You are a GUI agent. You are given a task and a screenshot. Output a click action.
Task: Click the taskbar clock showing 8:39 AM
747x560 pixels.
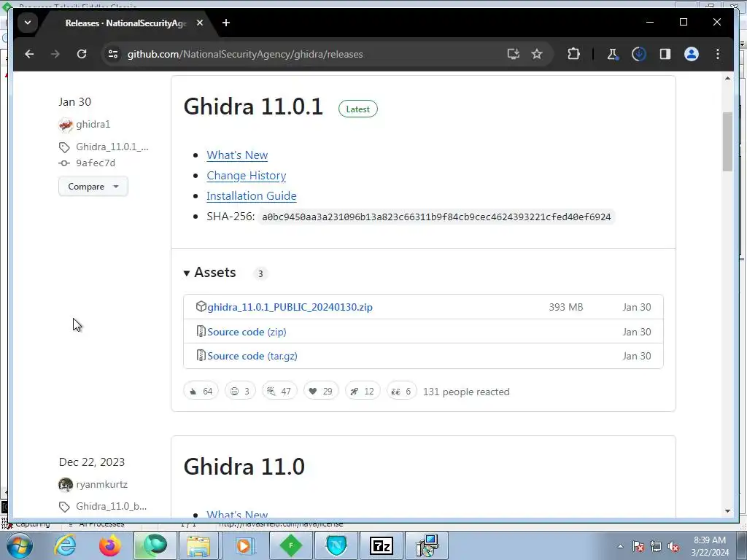pyautogui.click(x=710, y=546)
